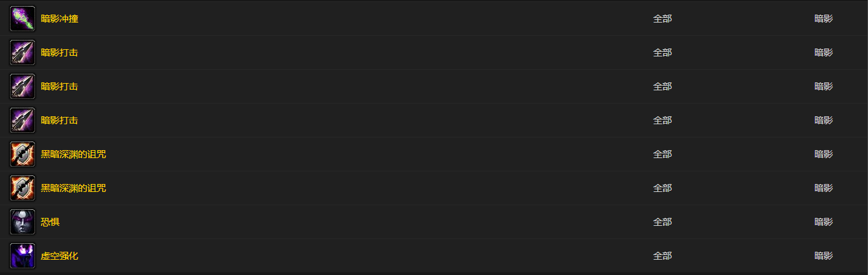Click the icon of the first 暗影打击 entry
Screen dimensions: 868x275
click(x=23, y=52)
